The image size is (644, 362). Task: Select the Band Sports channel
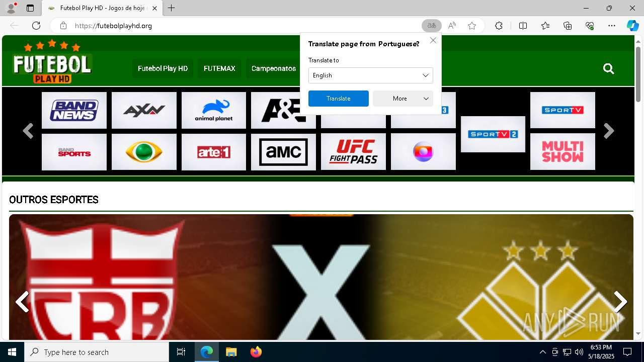click(74, 152)
